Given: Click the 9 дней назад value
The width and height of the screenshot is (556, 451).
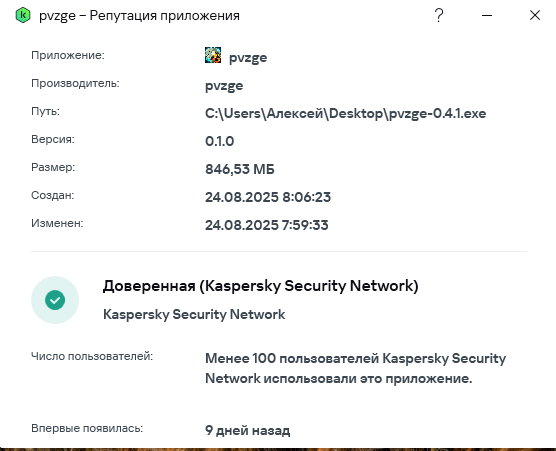Looking at the screenshot, I should coord(248,430).
